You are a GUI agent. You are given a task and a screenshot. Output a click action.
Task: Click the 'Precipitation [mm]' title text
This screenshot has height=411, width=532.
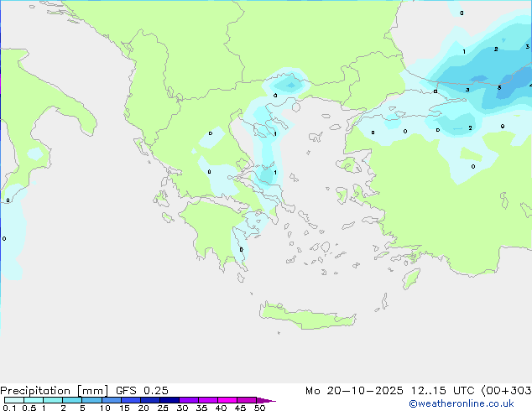tap(54, 391)
